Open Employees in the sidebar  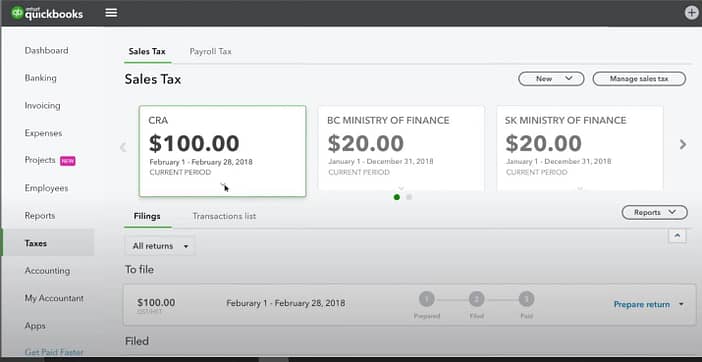[47, 188]
